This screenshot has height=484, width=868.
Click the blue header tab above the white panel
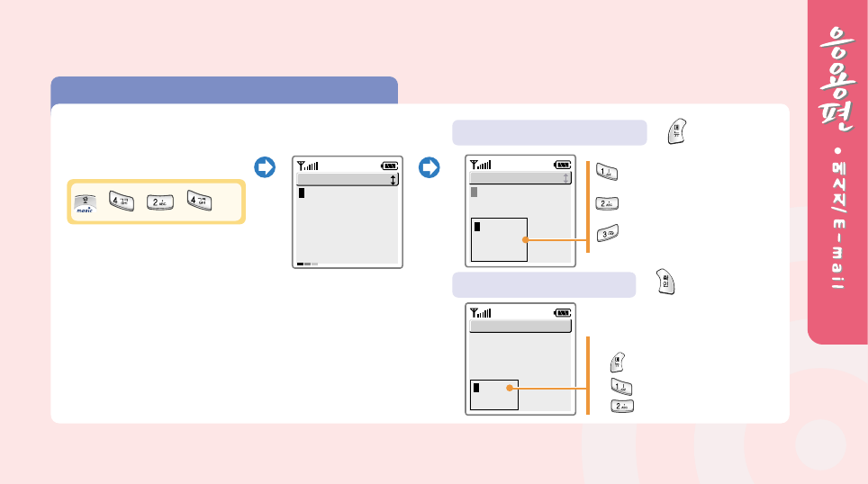coord(224,90)
